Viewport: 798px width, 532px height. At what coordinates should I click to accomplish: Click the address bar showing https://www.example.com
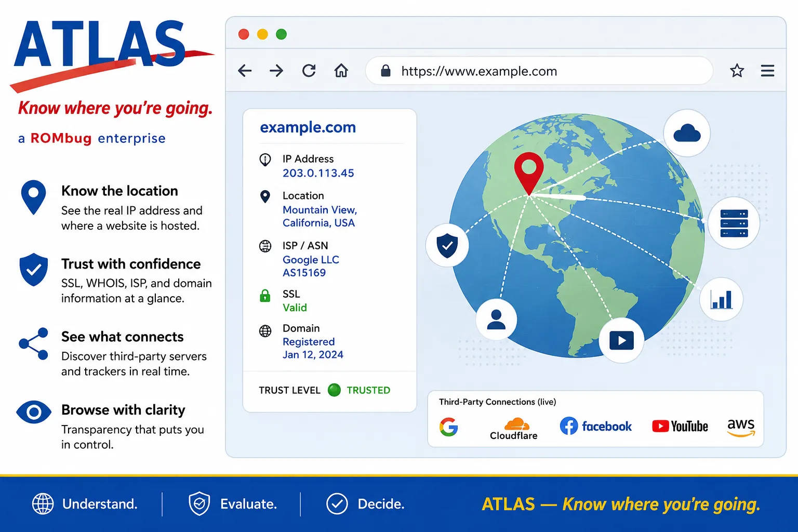(539, 71)
